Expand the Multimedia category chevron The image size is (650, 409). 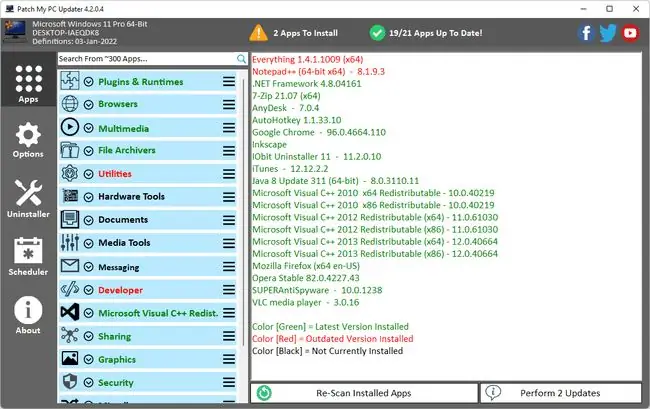tap(88, 128)
